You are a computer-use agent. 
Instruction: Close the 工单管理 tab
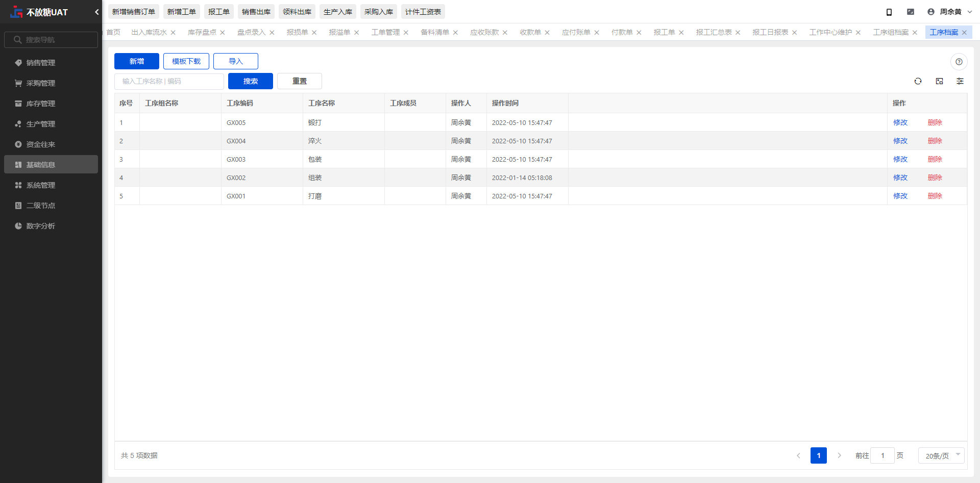[x=406, y=33]
